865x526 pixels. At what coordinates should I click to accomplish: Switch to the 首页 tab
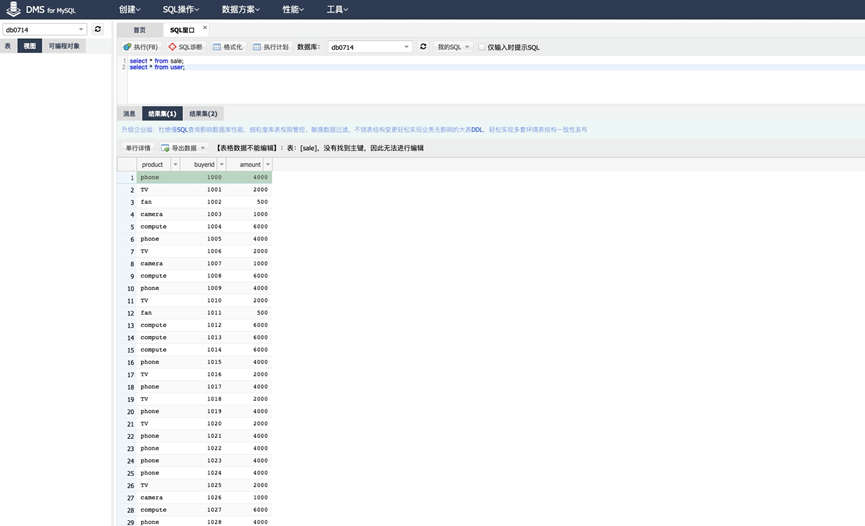click(x=140, y=30)
